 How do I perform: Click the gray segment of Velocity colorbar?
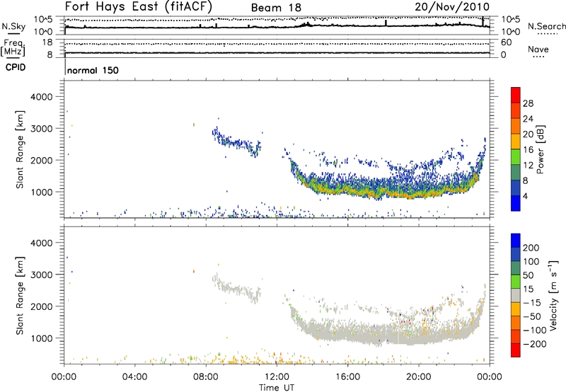516,295
